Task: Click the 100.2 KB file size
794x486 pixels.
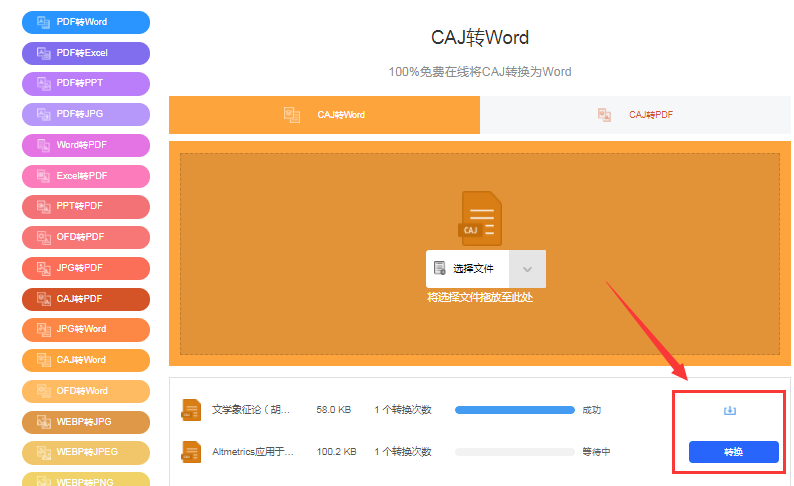Action: coord(337,452)
